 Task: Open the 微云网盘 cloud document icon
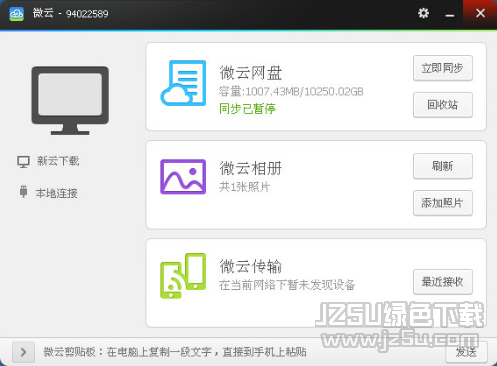point(183,83)
